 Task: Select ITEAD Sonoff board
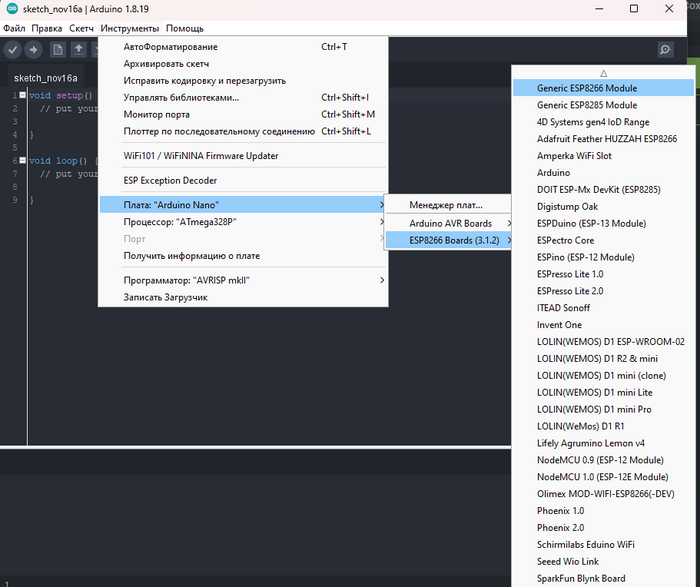click(x=604, y=308)
